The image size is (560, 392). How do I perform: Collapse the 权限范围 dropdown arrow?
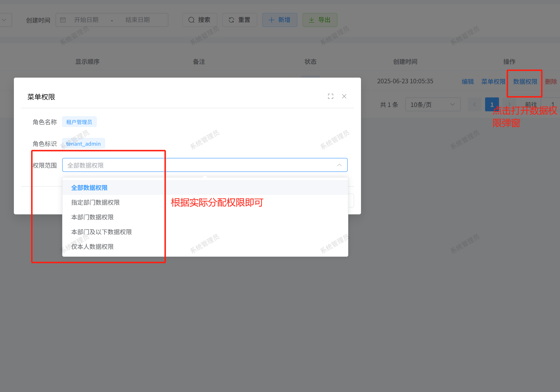(x=339, y=165)
